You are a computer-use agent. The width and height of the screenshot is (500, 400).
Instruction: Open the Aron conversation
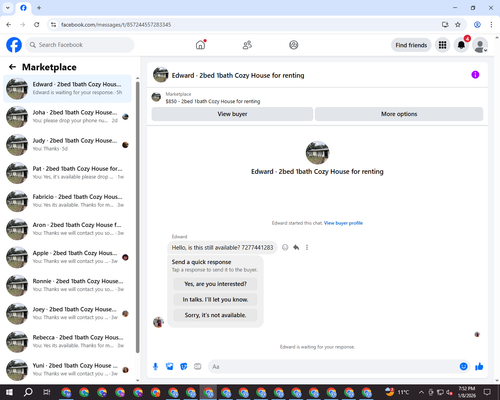(67, 229)
